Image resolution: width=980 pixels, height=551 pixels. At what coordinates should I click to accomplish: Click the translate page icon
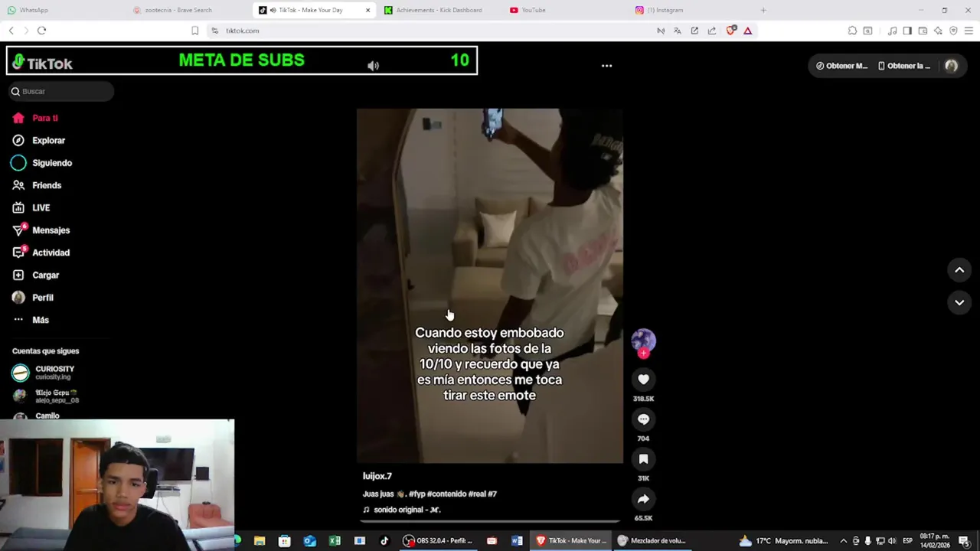(x=678, y=31)
